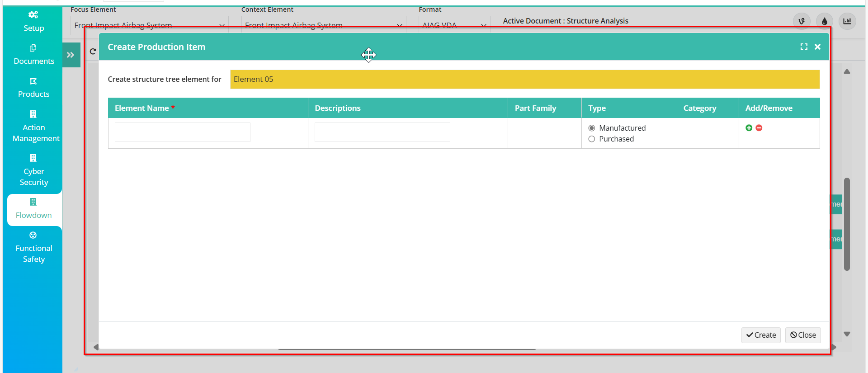Viewport: 868px width, 373px height.
Task: Click the Part Family column header
Action: click(545, 108)
